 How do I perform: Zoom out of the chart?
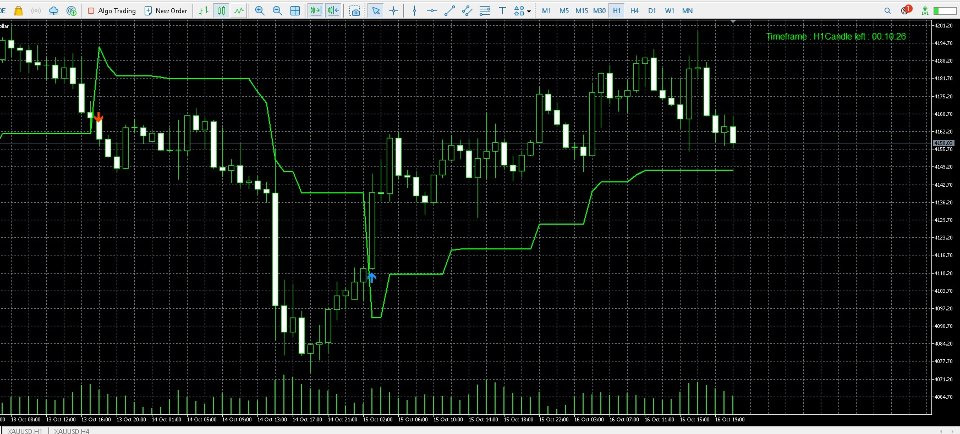(277, 10)
